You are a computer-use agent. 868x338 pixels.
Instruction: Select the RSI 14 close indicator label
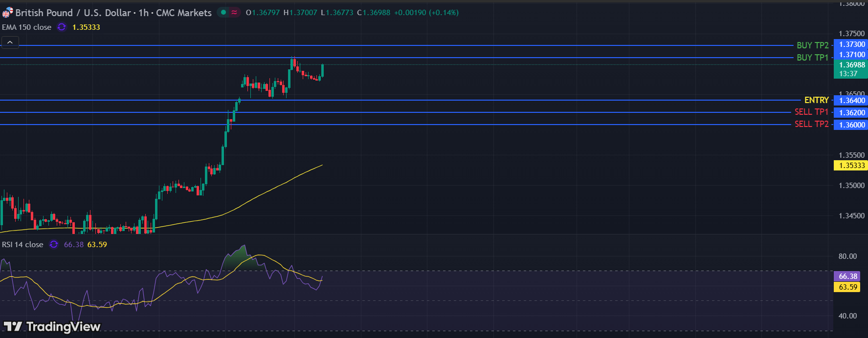(22, 245)
